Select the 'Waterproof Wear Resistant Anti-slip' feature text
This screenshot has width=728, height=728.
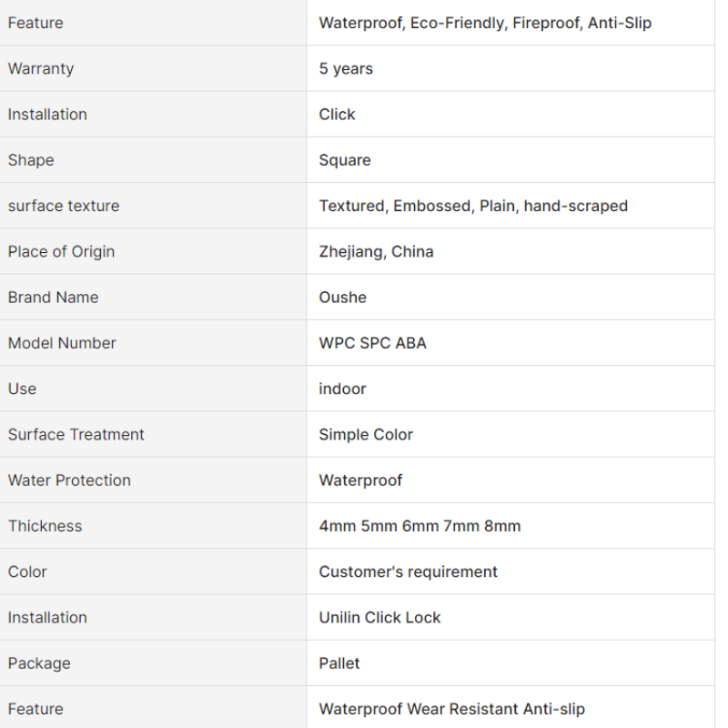pyautogui.click(x=451, y=709)
